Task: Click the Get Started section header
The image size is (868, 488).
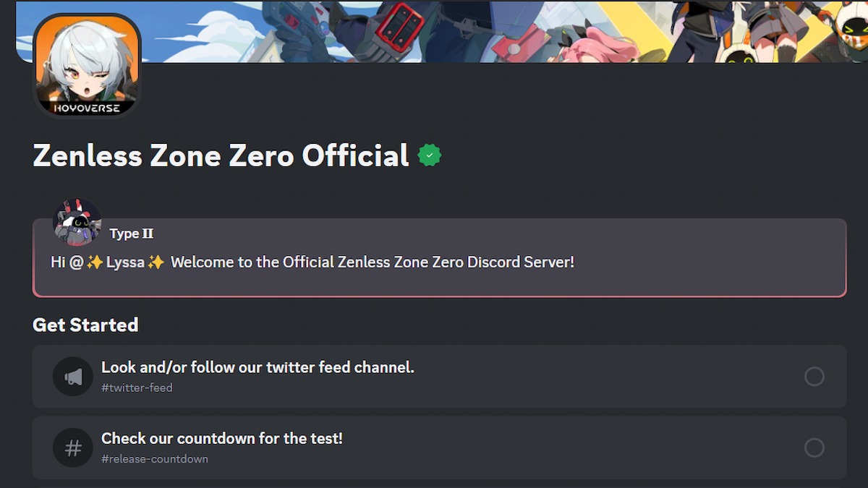Action: 85,325
